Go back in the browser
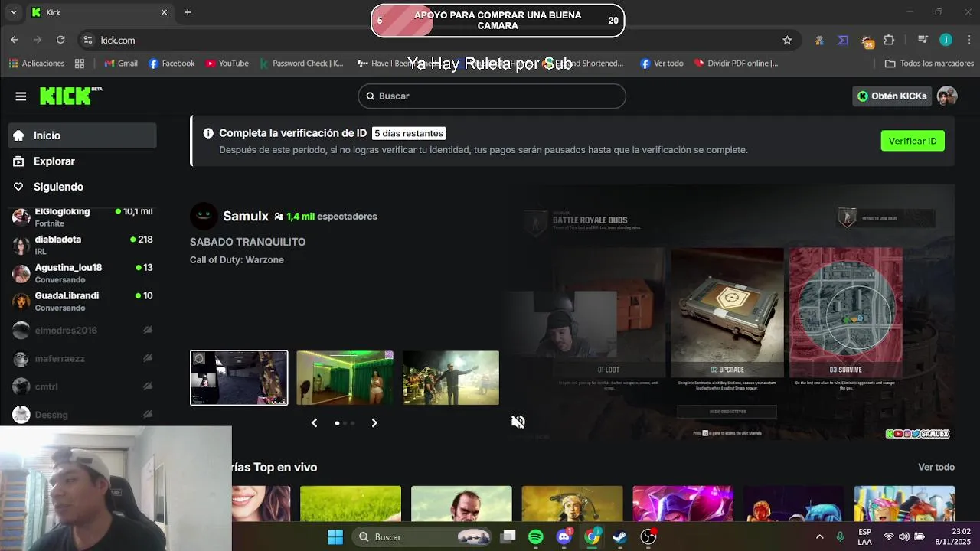Image resolution: width=980 pixels, height=551 pixels. tap(15, 40)
